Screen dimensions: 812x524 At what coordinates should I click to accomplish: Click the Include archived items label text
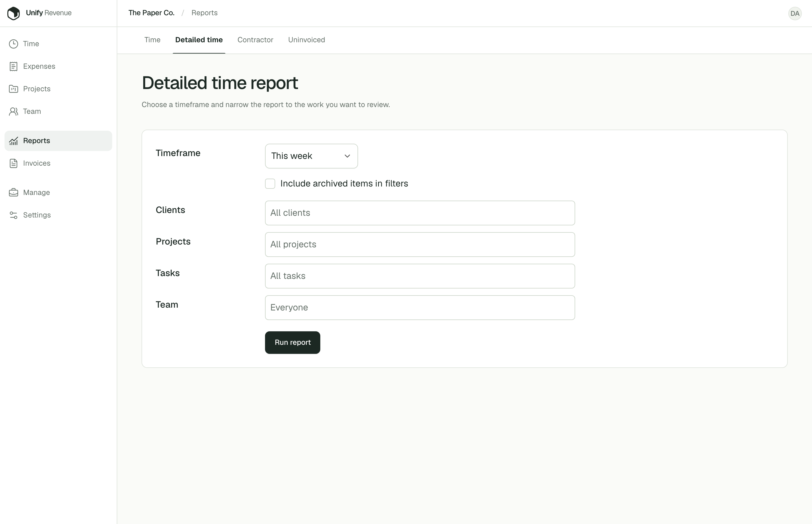[344, 184]
